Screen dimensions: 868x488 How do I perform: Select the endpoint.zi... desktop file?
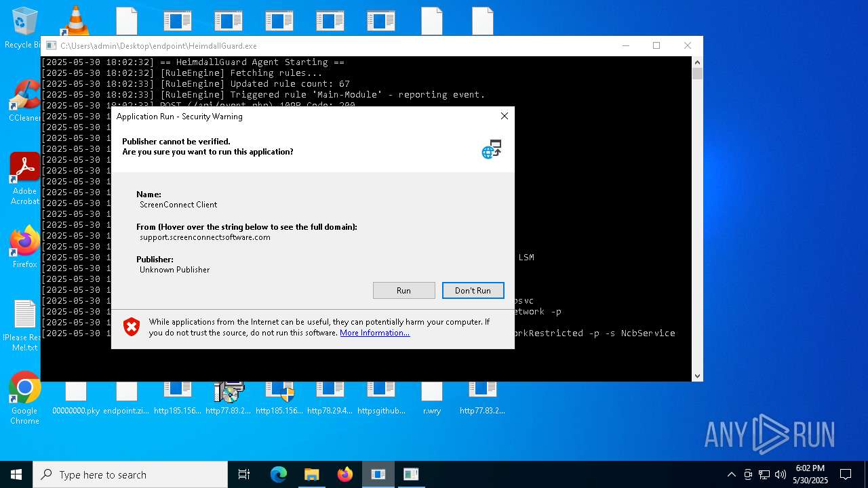coord(127,399)
